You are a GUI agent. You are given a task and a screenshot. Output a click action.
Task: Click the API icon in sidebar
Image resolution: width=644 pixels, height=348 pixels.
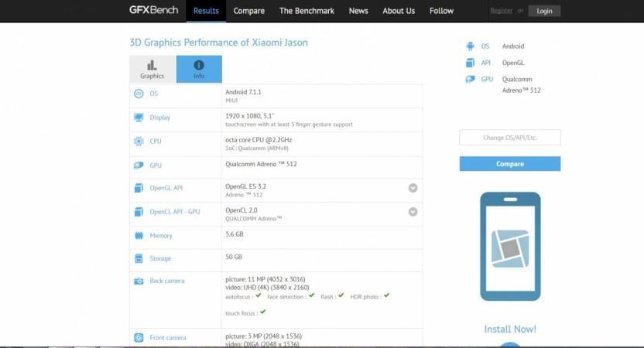[x=471, y=63]
